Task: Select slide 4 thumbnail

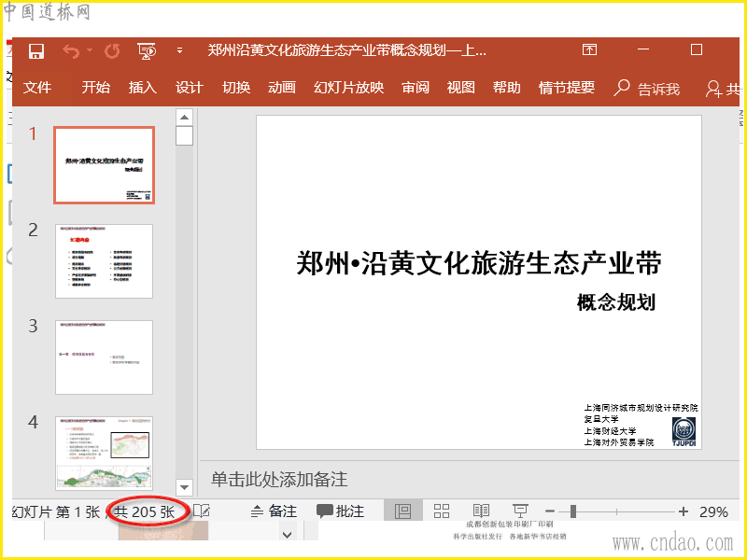Action: click(104, 454)
